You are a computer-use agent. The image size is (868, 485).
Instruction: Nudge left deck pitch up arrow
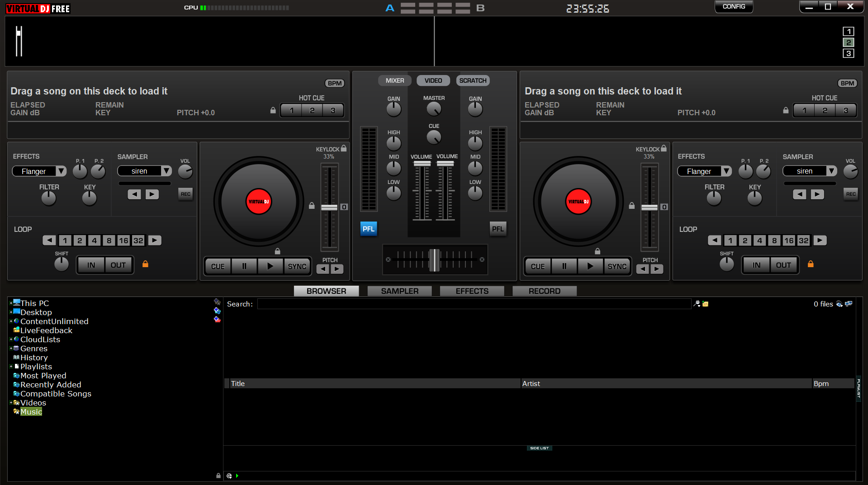point(337,269)
